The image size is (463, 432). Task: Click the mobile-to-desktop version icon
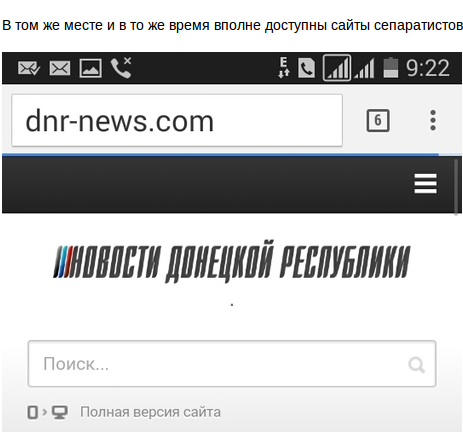coord(48,412)
